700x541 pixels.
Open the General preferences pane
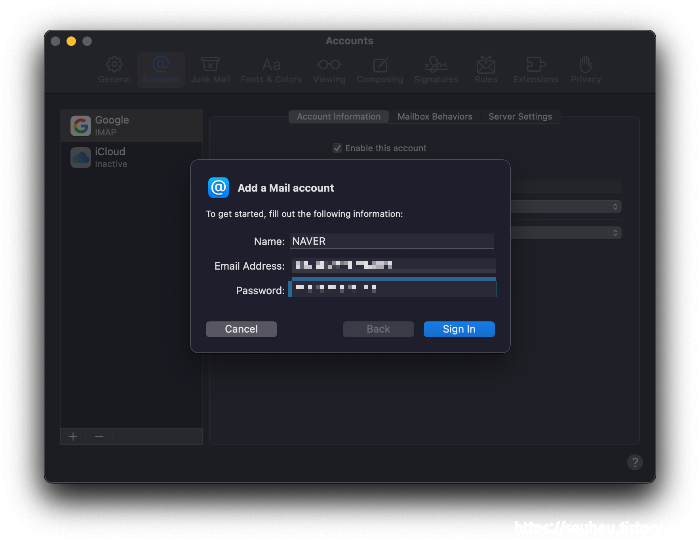tap(114, 70)
